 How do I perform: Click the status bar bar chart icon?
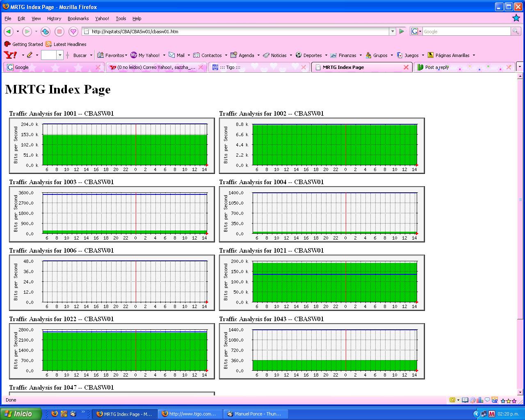[480, 400]
